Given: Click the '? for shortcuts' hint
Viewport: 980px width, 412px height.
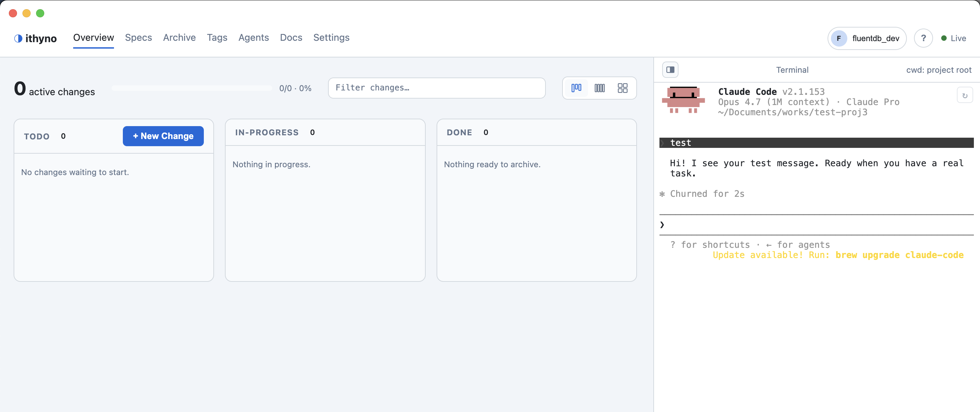Looking at the screenshot, I should [x=710, y=245].
